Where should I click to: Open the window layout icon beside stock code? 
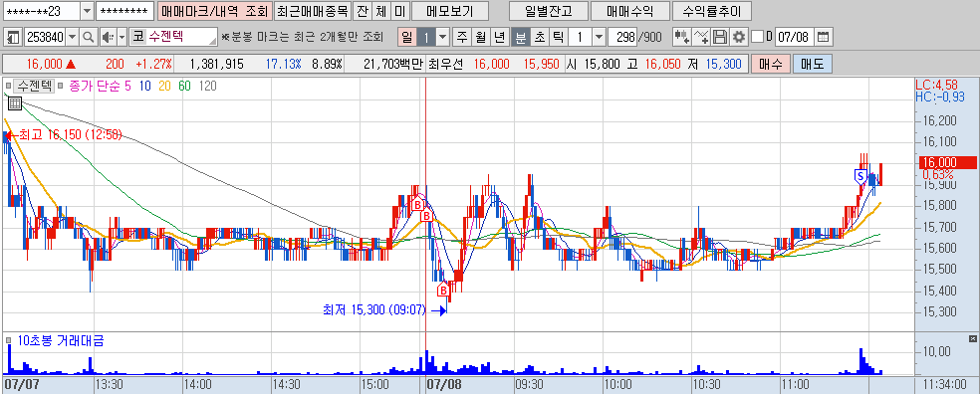click(x=13, y=38)
